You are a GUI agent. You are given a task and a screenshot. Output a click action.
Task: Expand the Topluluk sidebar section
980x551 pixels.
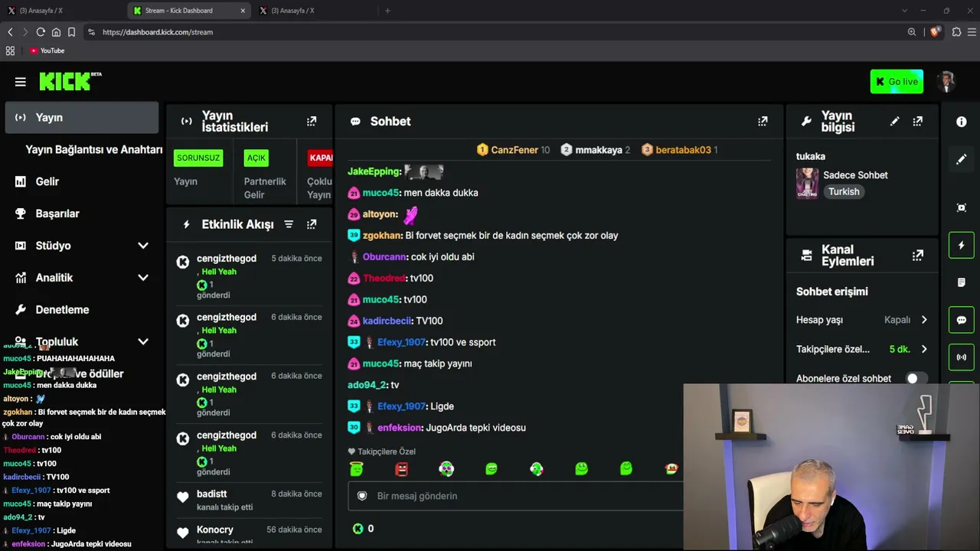(x=143, y=342)
